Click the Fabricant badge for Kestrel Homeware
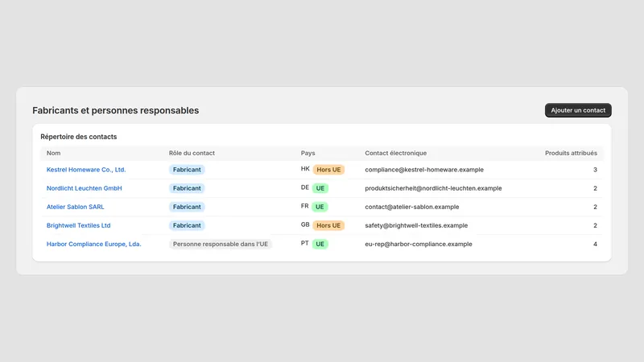The width and height of the screenshot is (644, 362). (x=187, y=170)
